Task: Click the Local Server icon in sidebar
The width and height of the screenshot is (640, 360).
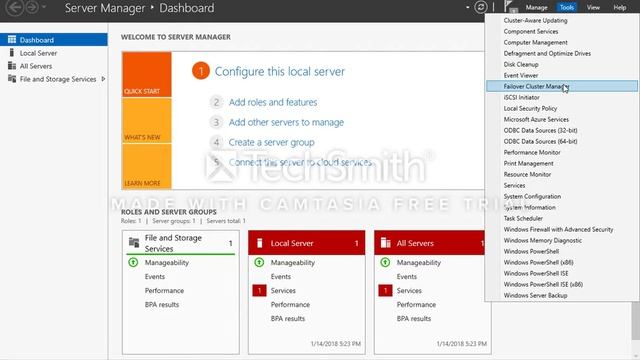Action: (x=12, y=53)
